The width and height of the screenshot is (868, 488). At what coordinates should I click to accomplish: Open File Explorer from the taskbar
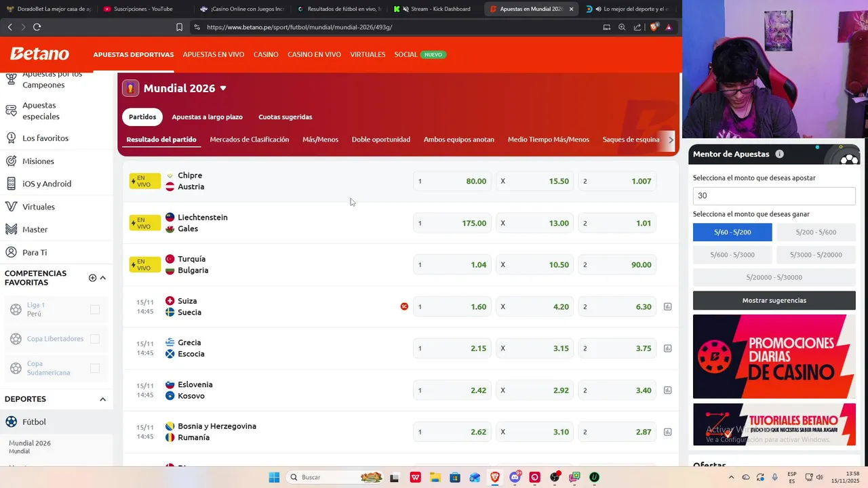435,477
